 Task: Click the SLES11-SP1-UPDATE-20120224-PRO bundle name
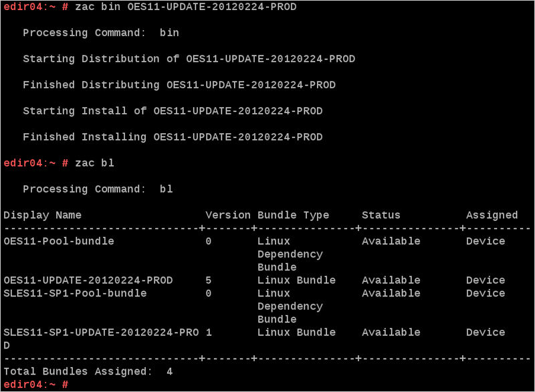click(x=101, y=332)
